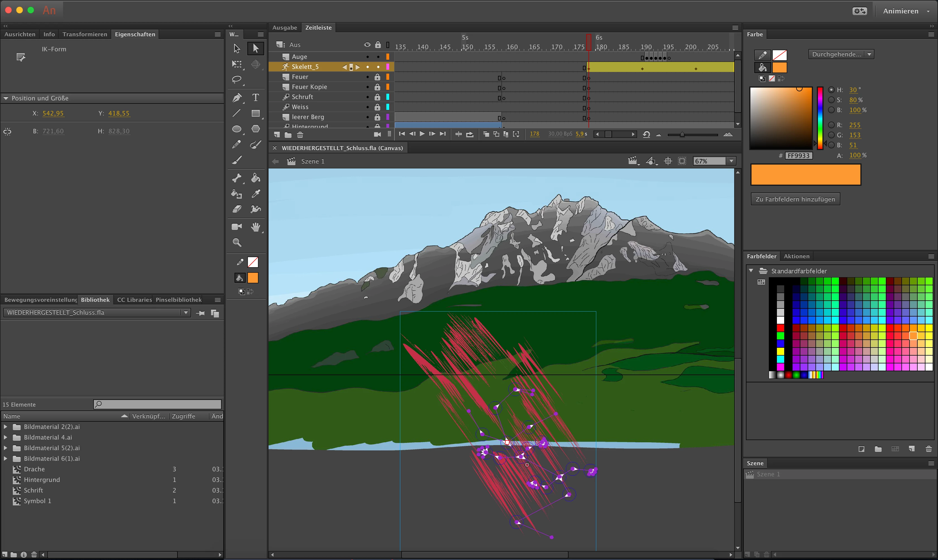The width and height of the screenshot is (938, 560).
Task: Expand the Bildmaterial 4.ai folder
Action: point(6,437)
